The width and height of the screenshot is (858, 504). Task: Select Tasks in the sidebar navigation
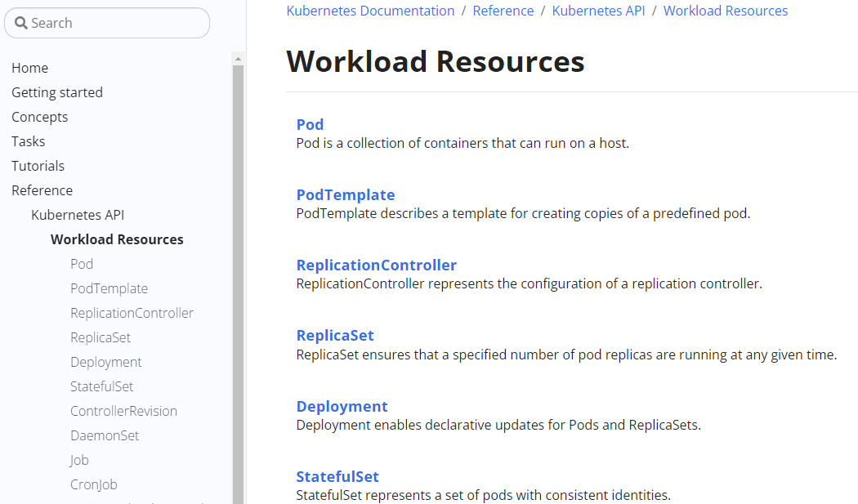pos(28,141)
